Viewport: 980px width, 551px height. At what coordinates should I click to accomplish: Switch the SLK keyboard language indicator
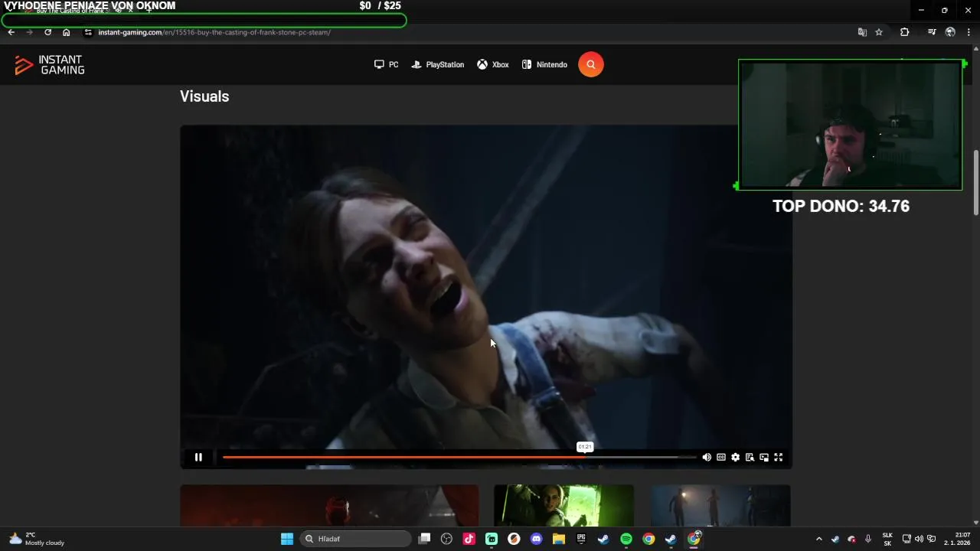coord(887,539)
